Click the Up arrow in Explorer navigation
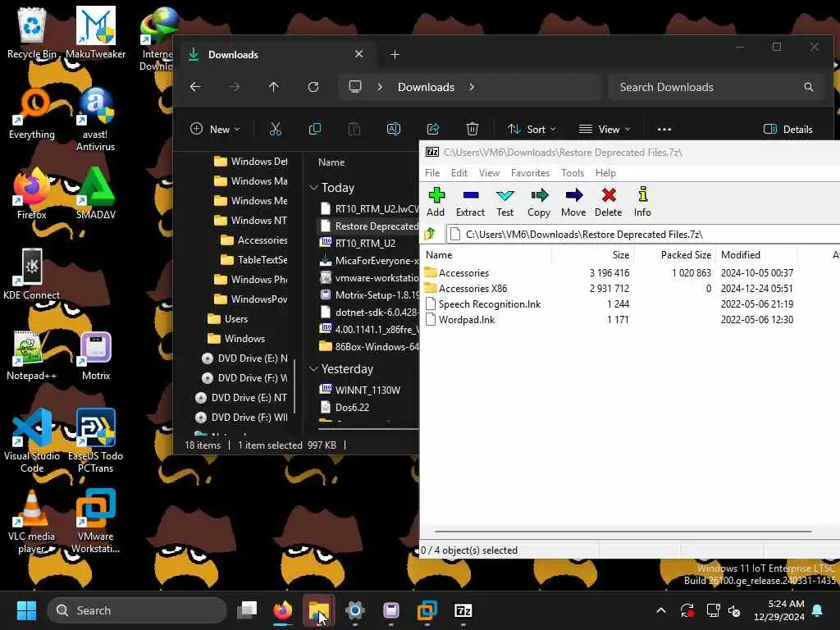This screenshot has width=840, height=630. click(x=274, y=87)
